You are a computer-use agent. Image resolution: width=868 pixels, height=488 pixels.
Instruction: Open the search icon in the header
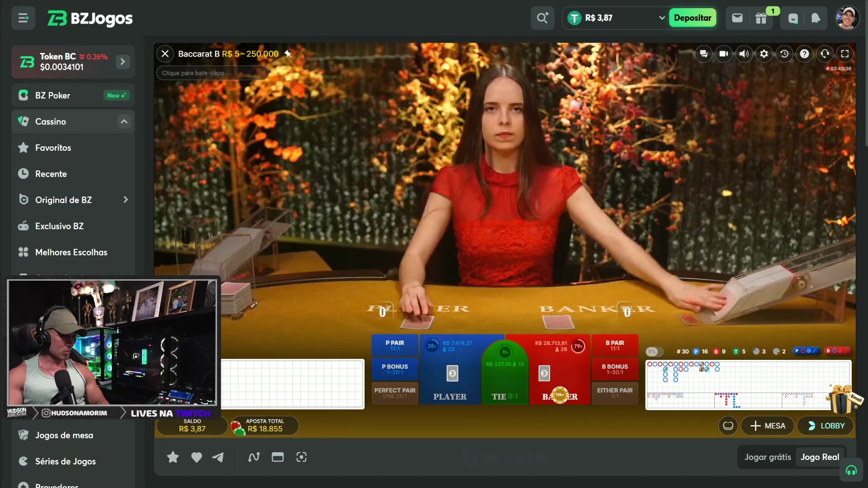pyautogui.click(x=542, y=18)
